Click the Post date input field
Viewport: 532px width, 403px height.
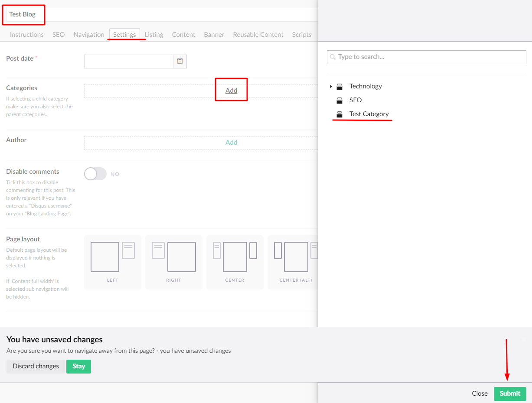click(x=129, y=62)
